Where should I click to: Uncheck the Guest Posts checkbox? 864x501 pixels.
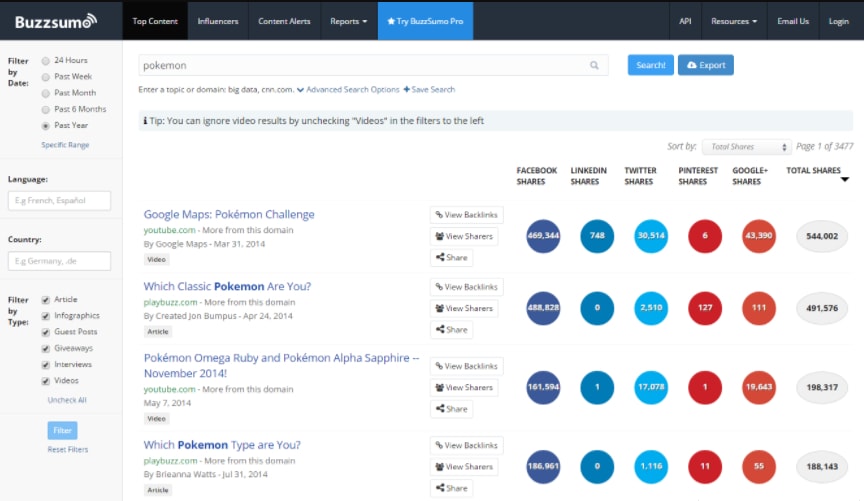pos(46,332)
